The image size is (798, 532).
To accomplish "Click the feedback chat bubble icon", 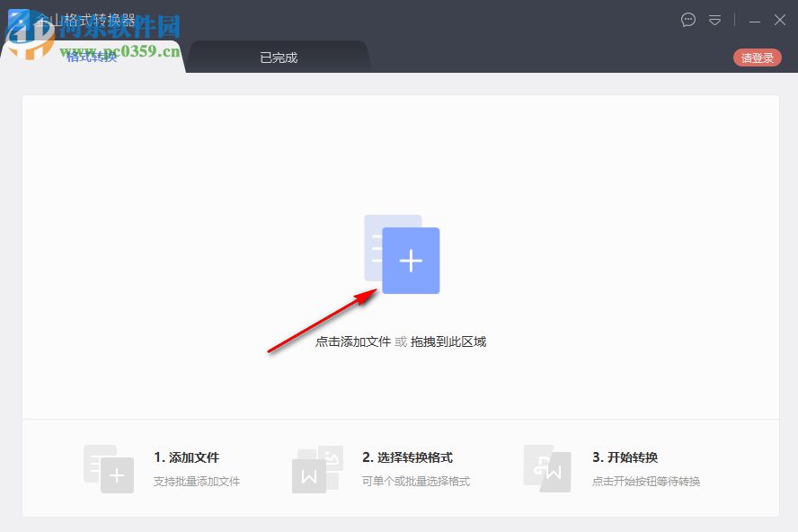I will coord(688,20).
